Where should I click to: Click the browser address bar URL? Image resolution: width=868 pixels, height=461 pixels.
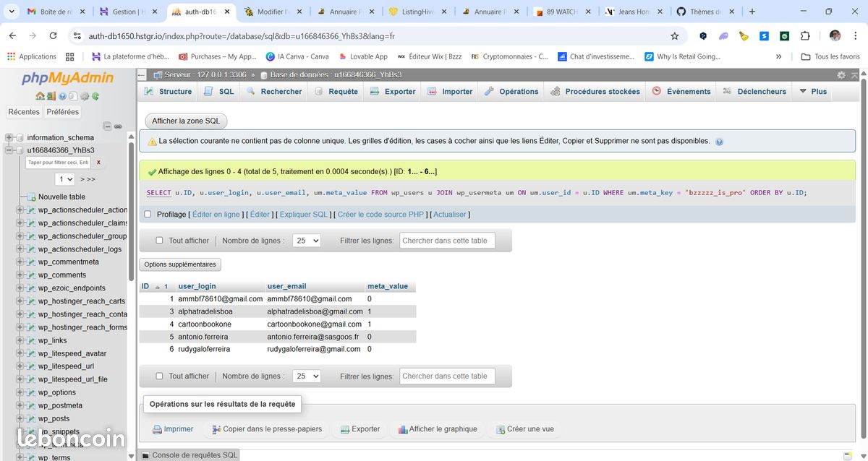coord(242,35)
